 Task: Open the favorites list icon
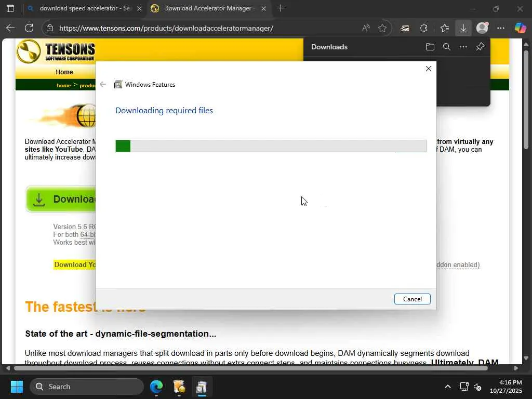click(x=445, y=28)
